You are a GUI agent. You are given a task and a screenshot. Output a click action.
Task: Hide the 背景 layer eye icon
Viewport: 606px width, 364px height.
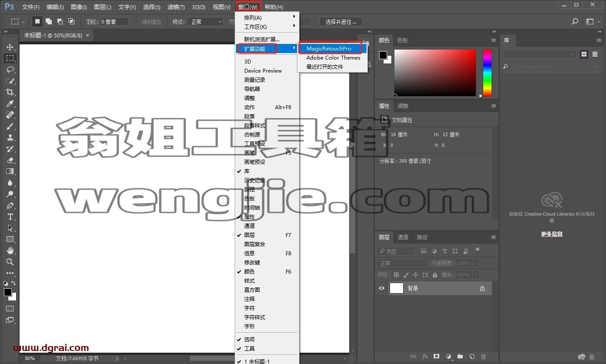tap(382, 288)
